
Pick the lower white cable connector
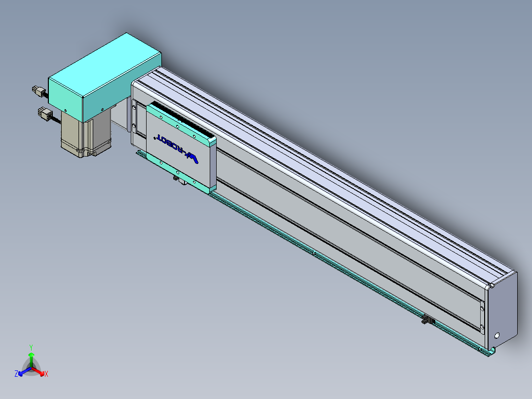click(45, 114)
